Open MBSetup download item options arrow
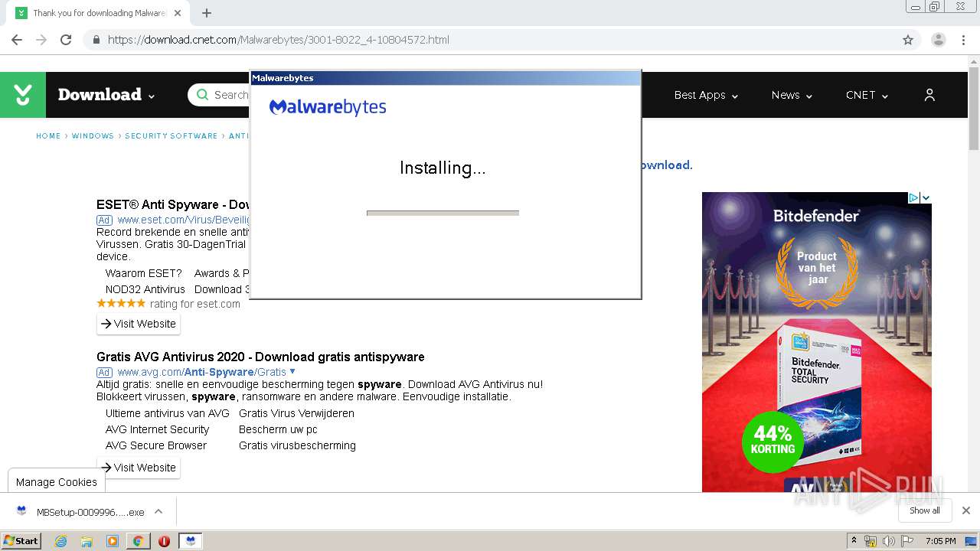Screen dimensions: 980x551 click(x=158, y=511)
